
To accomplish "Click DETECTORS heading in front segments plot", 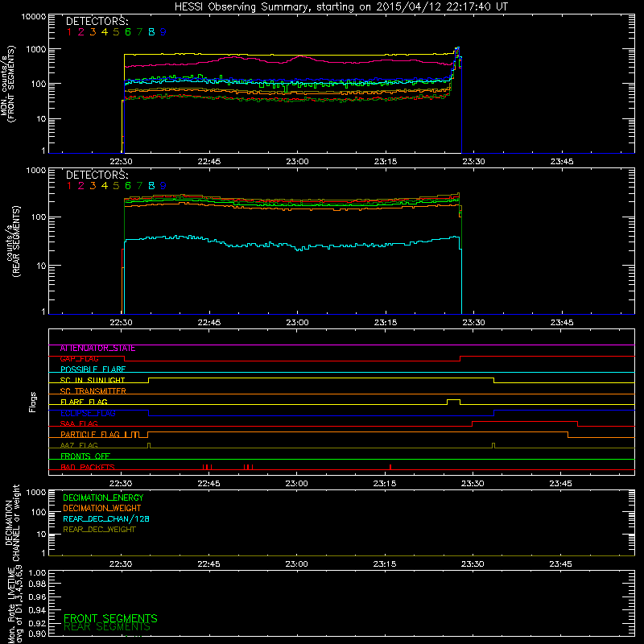I will coord(97,22).
